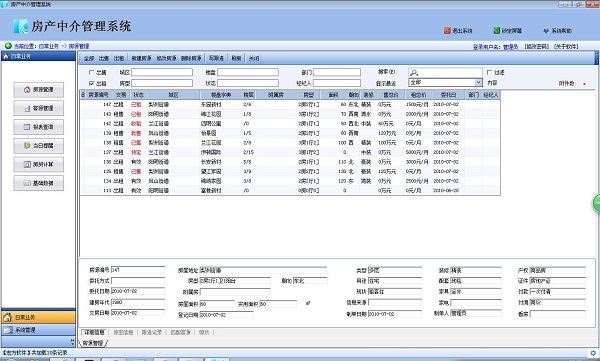Click the 楼盘 filter input field
The image size is (600, 361).
pyautogui.click(x=248, y=72)
